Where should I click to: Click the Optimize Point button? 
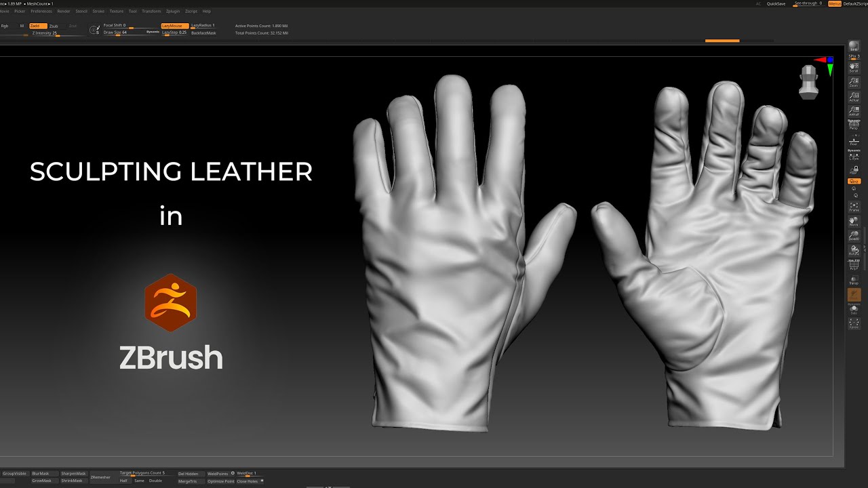click(x=221, y=481)
